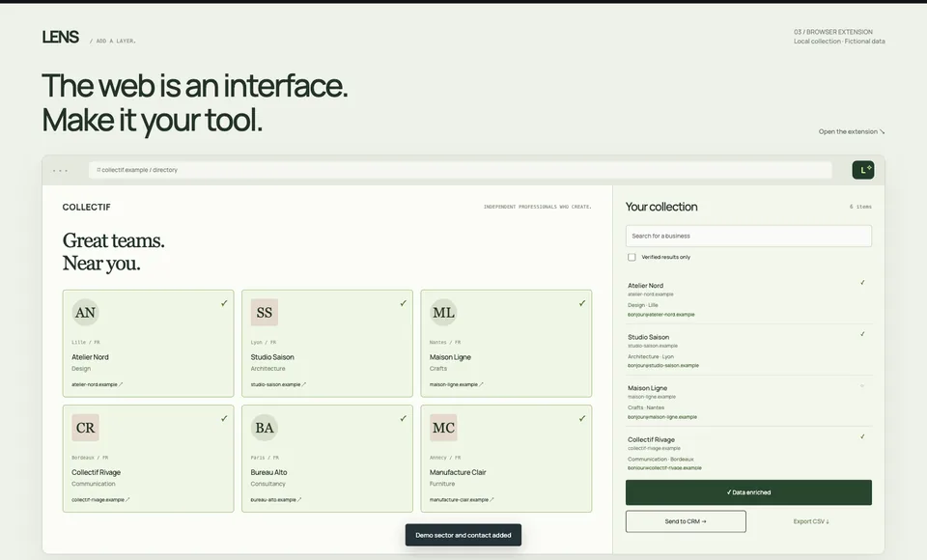This screenshot has width=927, height=560.
Task: Select Atelier Nord row in Your collection
Action: (x=748, y=299)
